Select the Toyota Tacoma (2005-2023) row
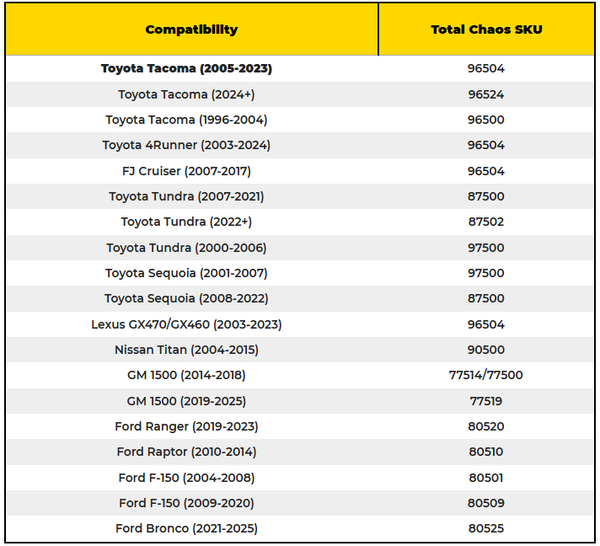Screen dimensions: 600x546 tap(186, 69)
